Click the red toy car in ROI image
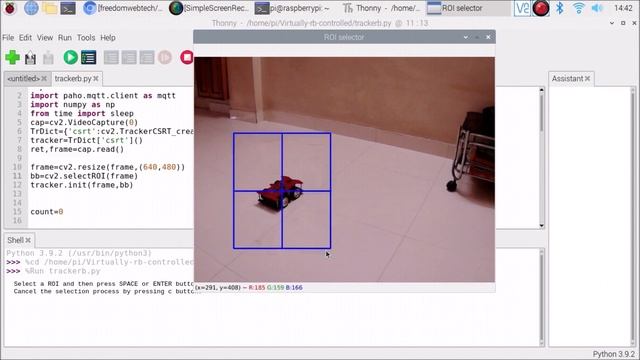The width and height of the screenshot is (640, 360). pyautogui.click(x=280, y=193)
